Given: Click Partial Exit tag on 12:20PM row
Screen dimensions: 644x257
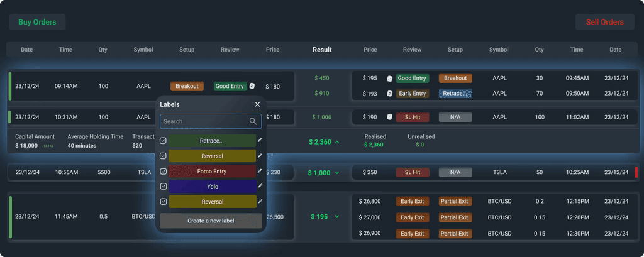Looking at the screenshot, I should (x=455, y=217).
